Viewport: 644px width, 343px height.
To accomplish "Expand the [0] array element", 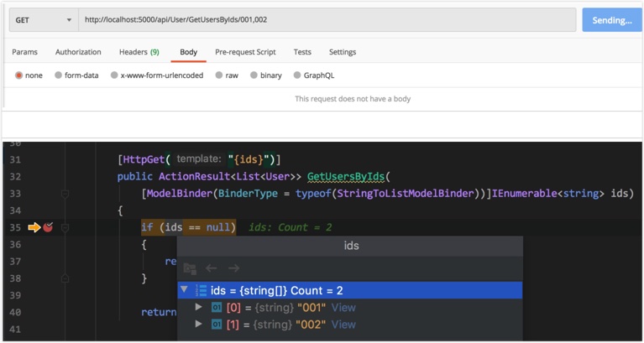I will coord(199,307).
